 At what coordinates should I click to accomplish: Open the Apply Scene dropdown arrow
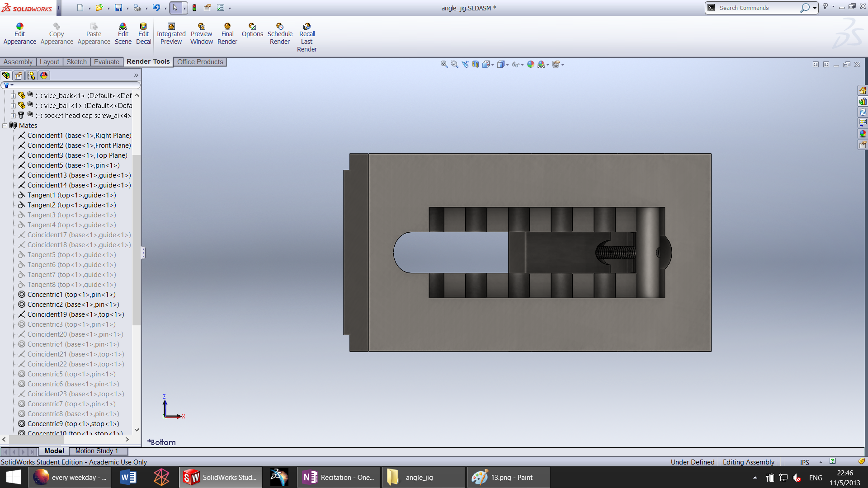pyautogui.click(x=548, y=65)
